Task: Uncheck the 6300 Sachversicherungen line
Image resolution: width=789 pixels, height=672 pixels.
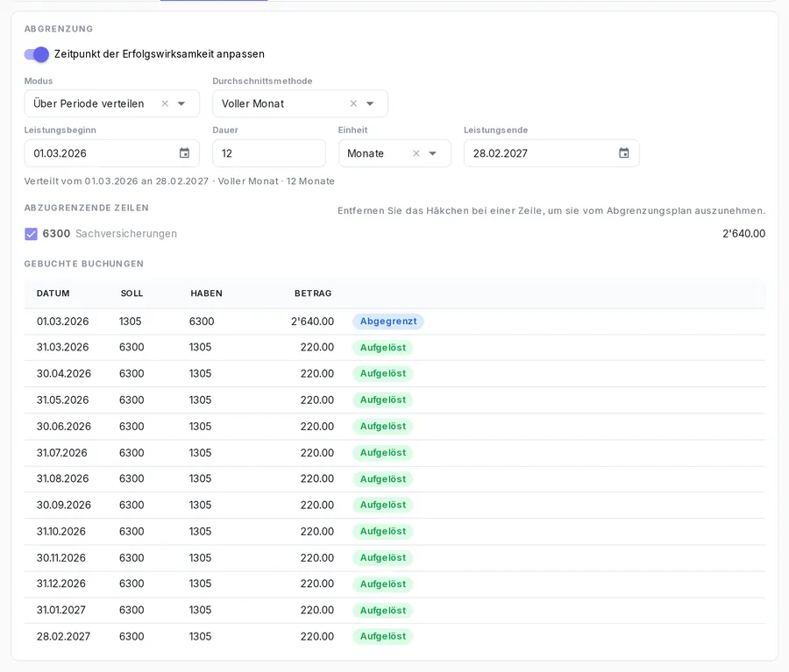Action: tap(32, 234)
